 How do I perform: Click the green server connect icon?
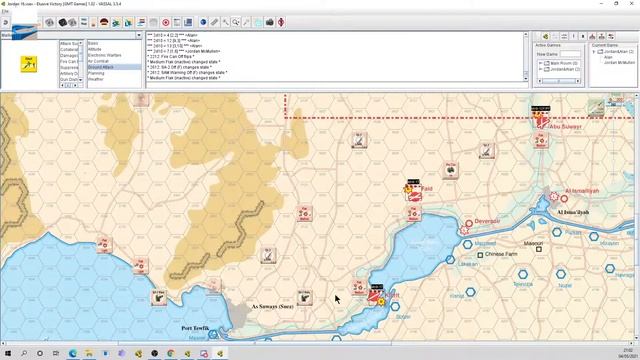[546, 37]
